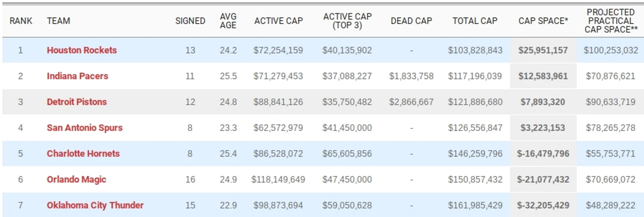Sort by the CAP SPACE* header
This screenshot has height=217, width=644.
click(543, 21)
